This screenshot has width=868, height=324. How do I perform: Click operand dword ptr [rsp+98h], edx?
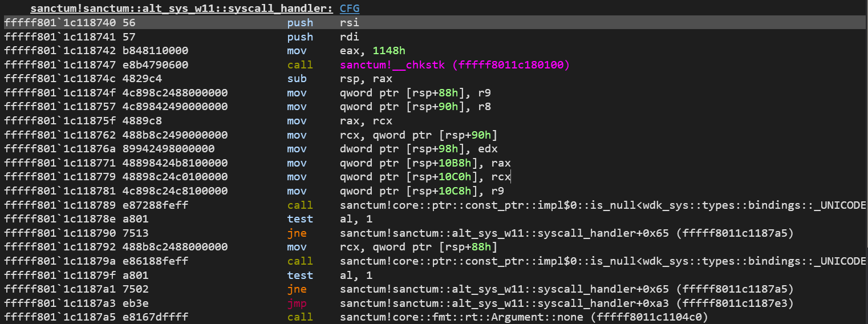tap(419, 149)
